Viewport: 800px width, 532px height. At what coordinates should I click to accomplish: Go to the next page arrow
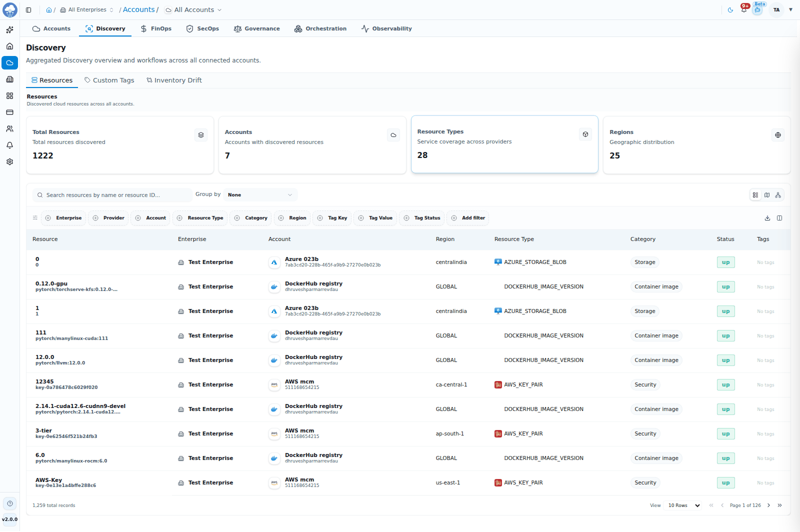click(769, 505)
